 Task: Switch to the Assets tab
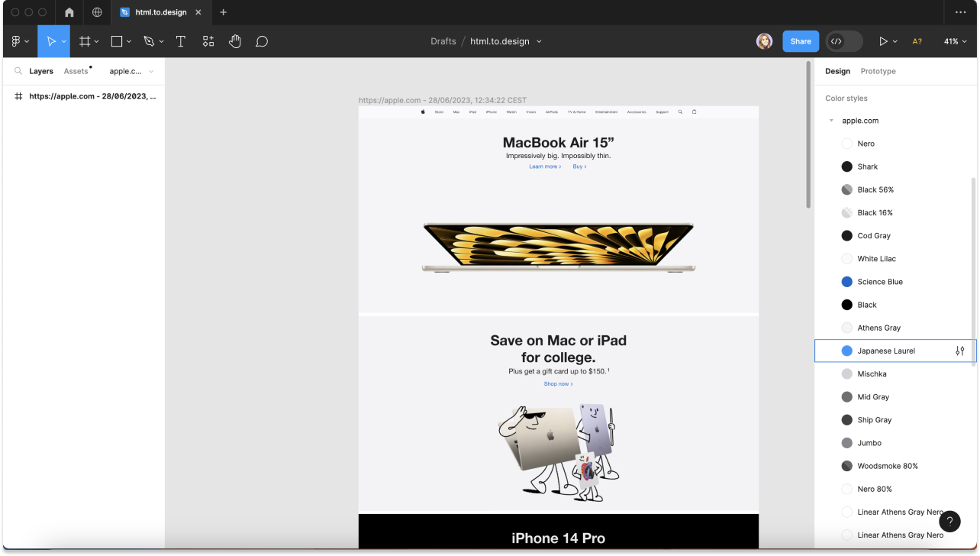click(x=76, y=71)
